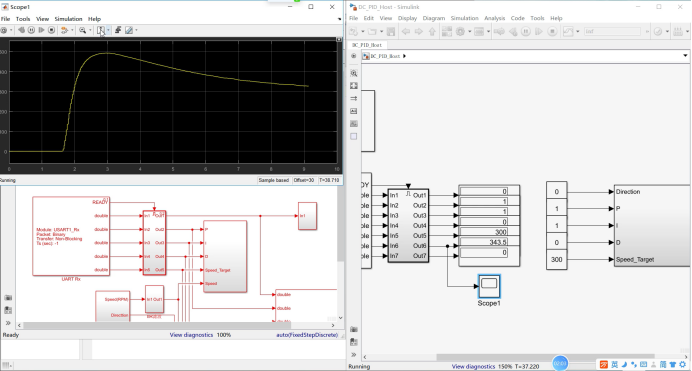Step back in Simulink toolbar
This screenshot has width=692, height=371.
point(513,31)
